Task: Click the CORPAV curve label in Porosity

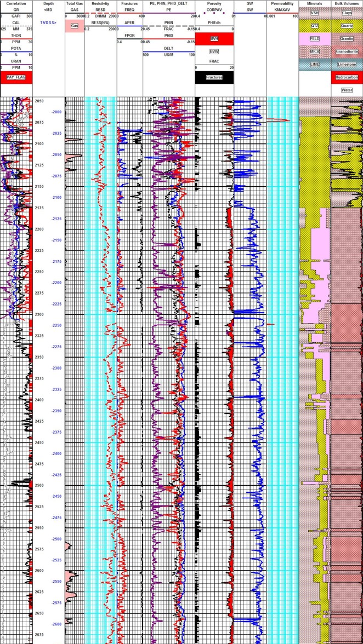Action: coord(214,10)
